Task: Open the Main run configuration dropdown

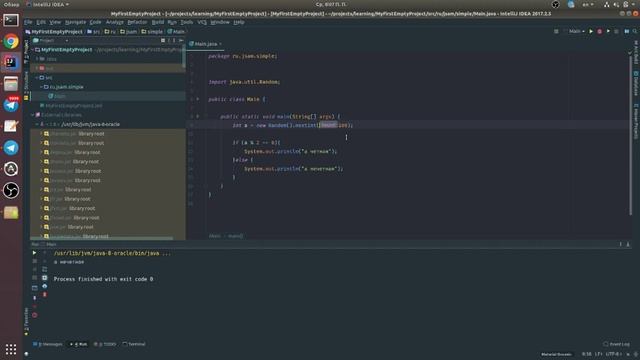Action: tap(576, 31)
